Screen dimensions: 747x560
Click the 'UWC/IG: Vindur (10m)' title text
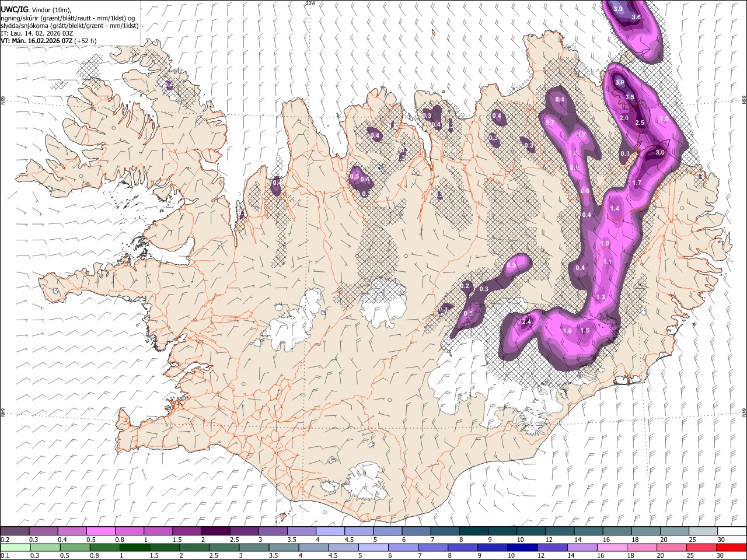click(36, 9)
